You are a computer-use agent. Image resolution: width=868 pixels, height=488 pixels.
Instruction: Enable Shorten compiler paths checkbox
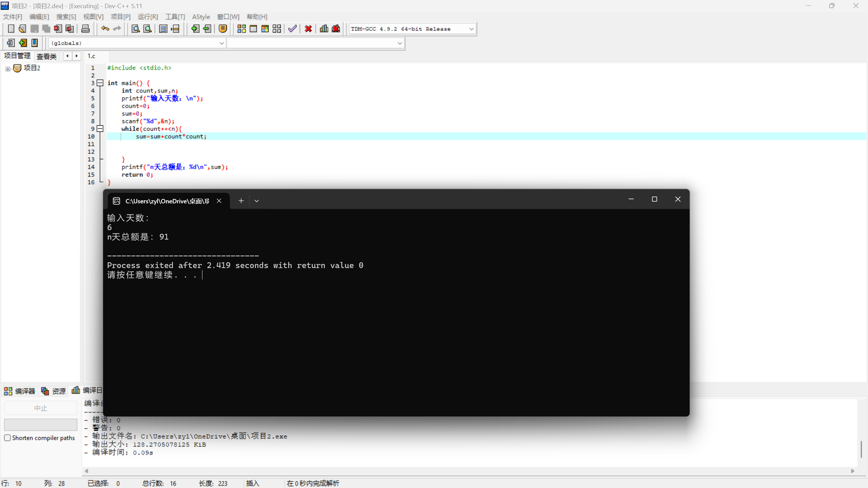click(7, 438)
